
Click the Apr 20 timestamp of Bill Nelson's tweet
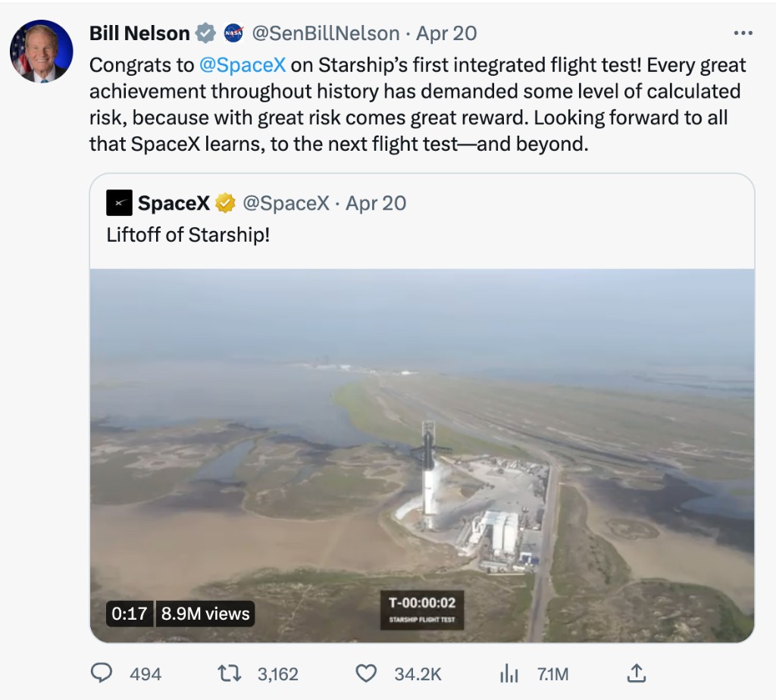pyautogui.click(x=446, y=33)
